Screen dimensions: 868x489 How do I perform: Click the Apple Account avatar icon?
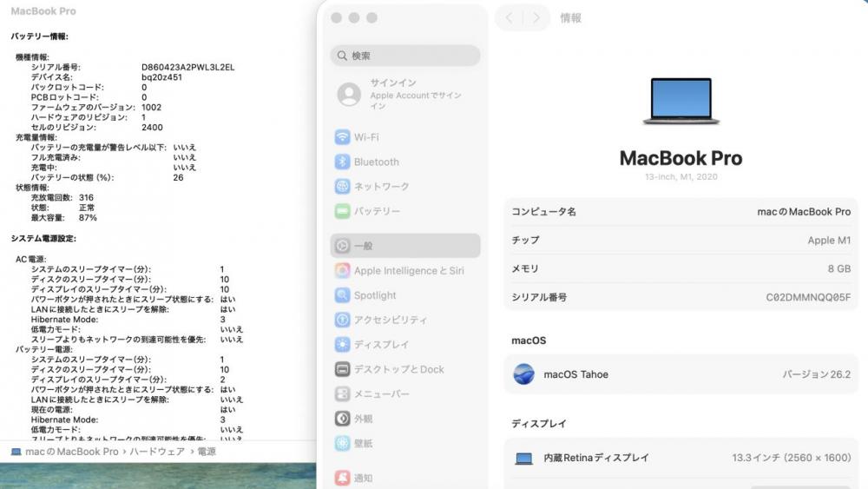pos(349,94)
